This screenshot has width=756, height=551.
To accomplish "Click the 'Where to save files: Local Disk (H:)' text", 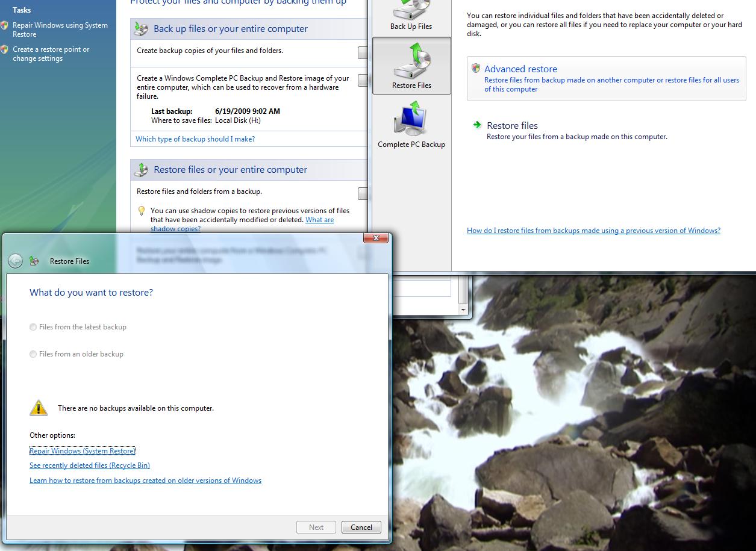I will (206, 120).
